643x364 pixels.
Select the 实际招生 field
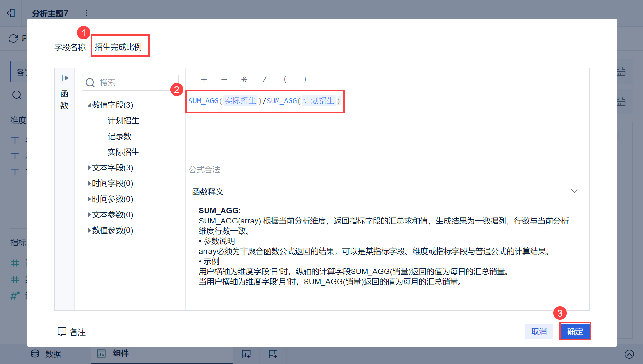(124, 152)
